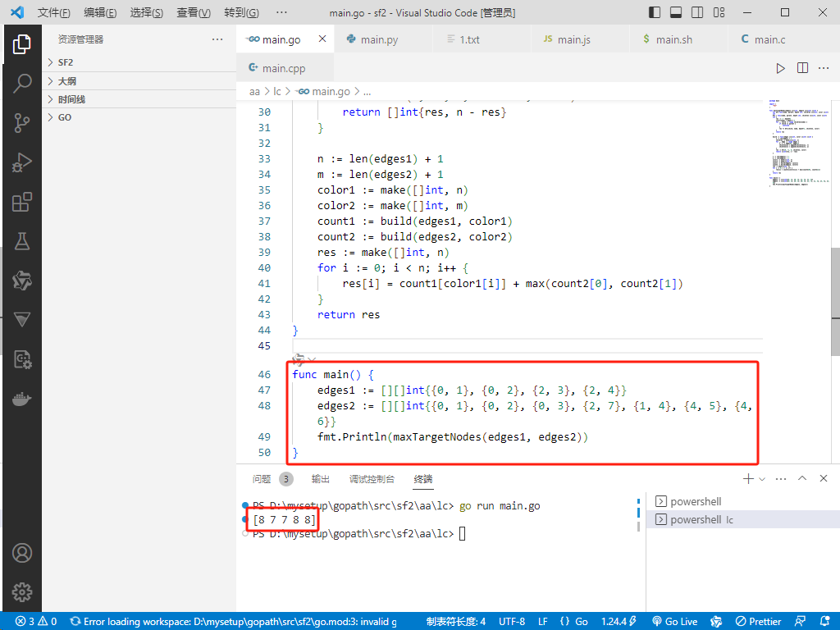Customize layout from title bar icon
This screenshot has width=840, height=630.
(x=719, y=12)
